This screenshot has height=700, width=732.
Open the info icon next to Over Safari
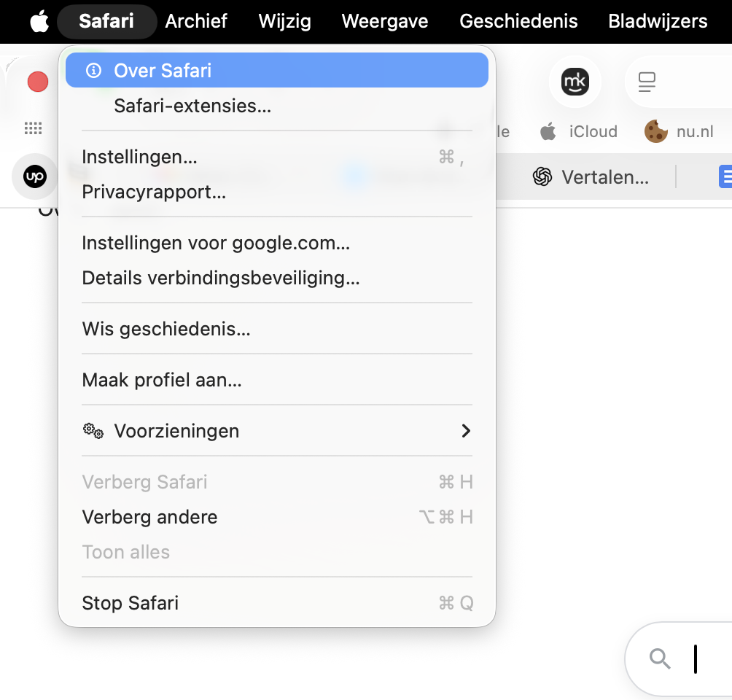(95, 70)
